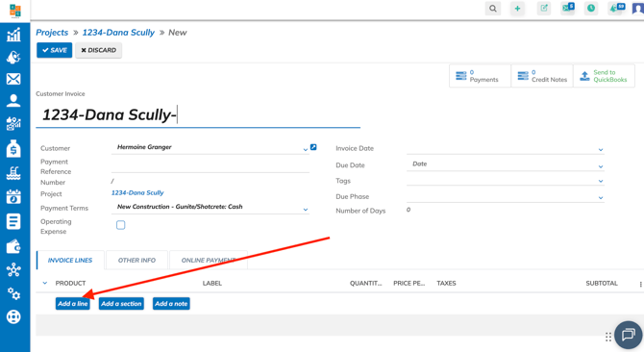
Task: Click Add a note button
Action: 171,304
